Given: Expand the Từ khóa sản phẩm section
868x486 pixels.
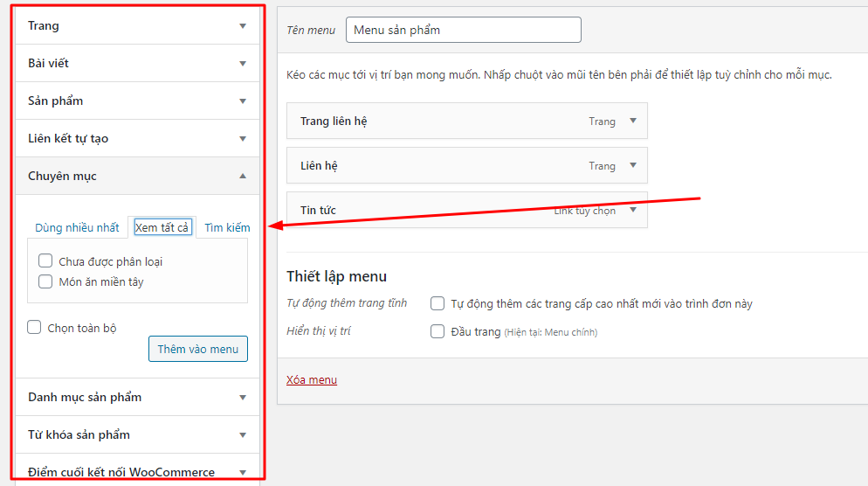Looking at the screenshot, I should click(243, 435).
